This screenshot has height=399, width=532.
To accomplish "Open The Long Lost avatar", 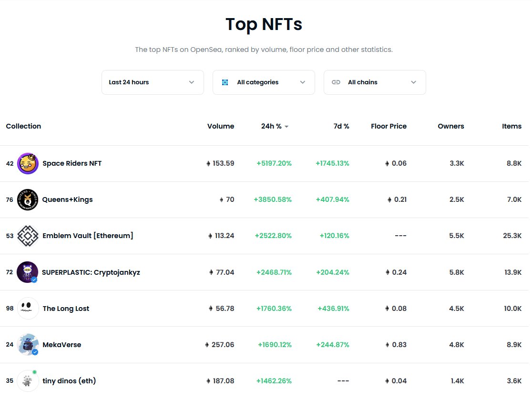I will click(28, 309).
